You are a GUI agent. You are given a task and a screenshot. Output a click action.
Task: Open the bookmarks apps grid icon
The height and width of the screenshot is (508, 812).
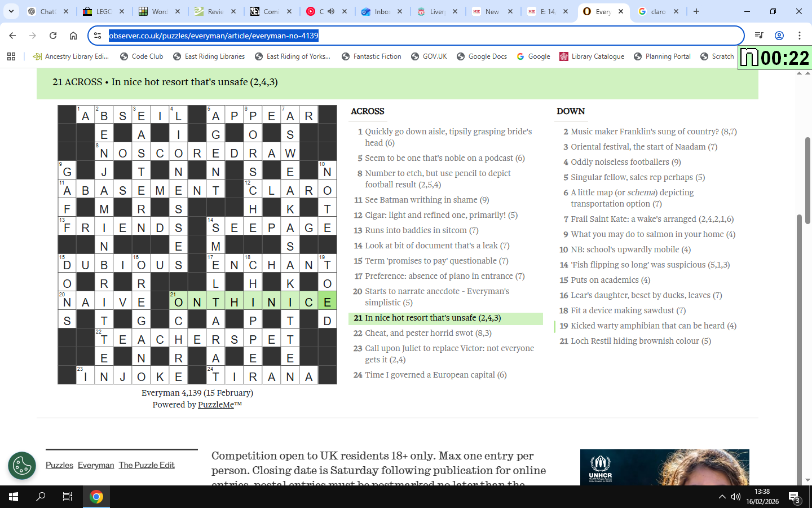[x=11, y=56]
